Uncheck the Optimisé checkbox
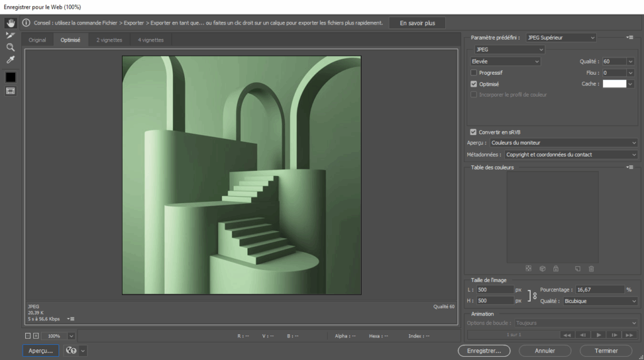Screen dimensions: 644x360 (474, 84)
